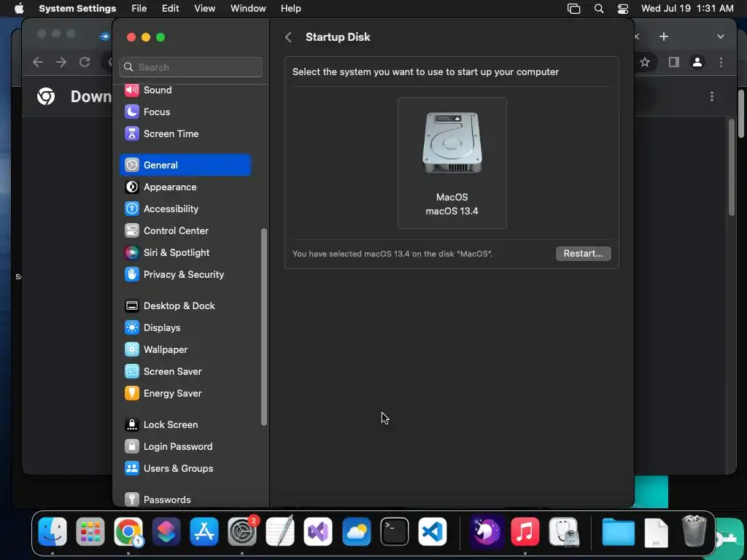Open Spotlight search in menu bar

pyautogui.click(x=599, y=9)
